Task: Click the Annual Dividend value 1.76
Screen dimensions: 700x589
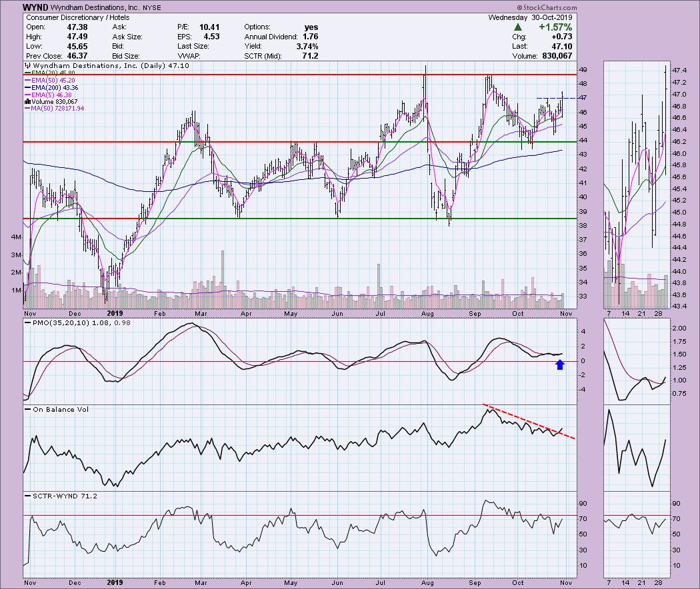Action: (x=310, y=37)
